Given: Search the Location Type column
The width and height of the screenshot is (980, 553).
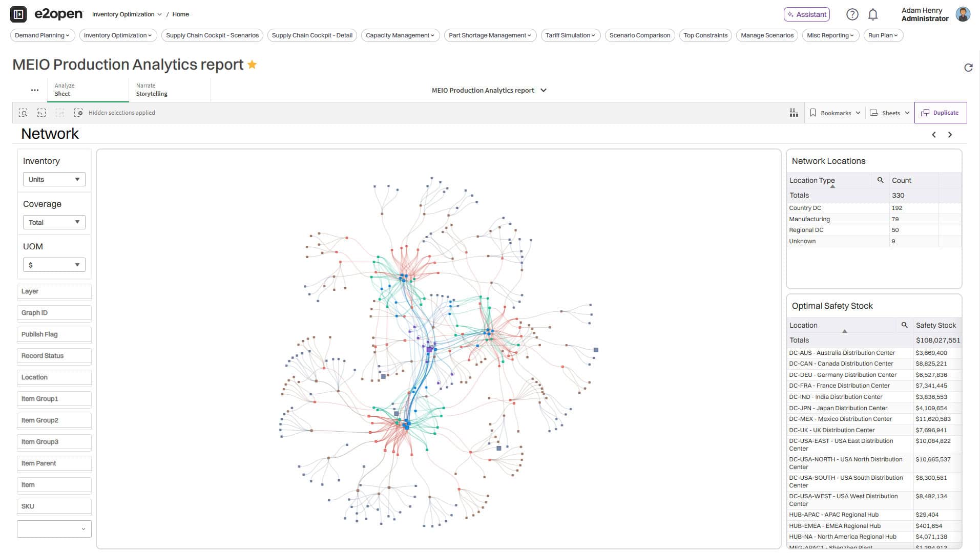Looking at the screenshot, I should click(880, 180).
